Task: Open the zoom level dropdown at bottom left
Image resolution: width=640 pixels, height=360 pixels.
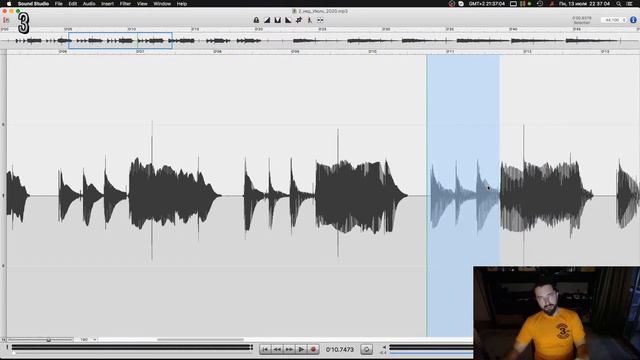Action: 88,340
